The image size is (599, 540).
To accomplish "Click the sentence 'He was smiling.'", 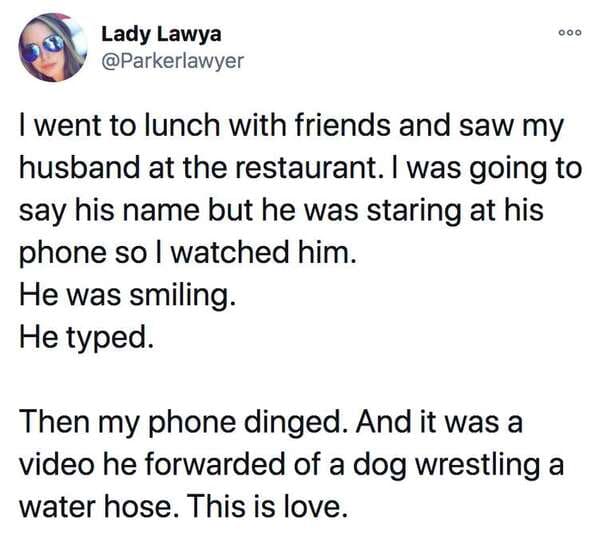I will pyautogui.click(x=127, y=295).
